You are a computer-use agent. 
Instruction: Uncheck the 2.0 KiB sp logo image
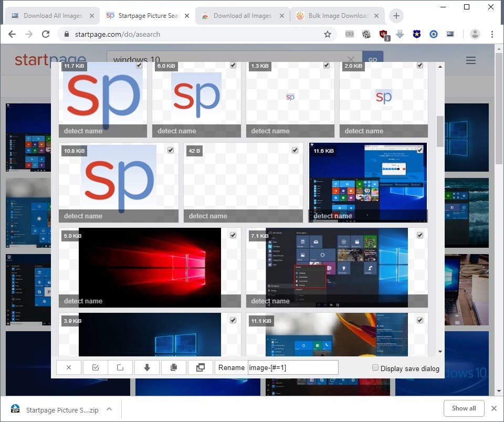pyautogui.click(x=420, y=65)
